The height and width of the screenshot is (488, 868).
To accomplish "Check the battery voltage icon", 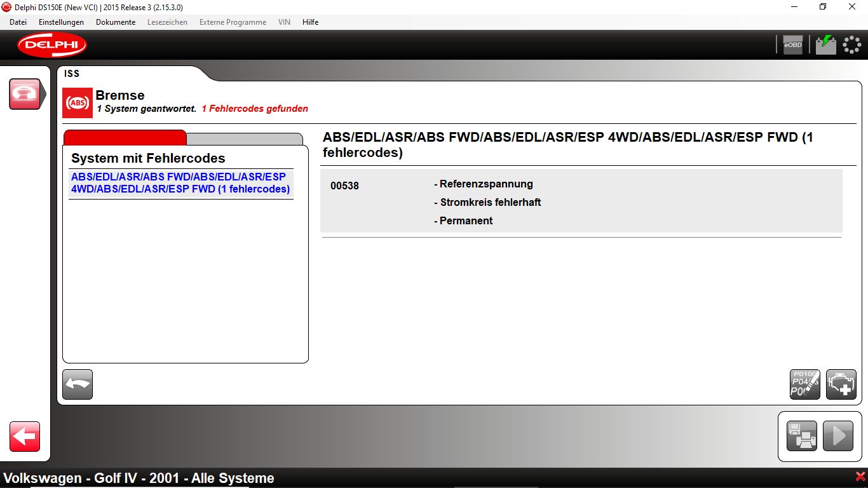I will pos(826,44).
